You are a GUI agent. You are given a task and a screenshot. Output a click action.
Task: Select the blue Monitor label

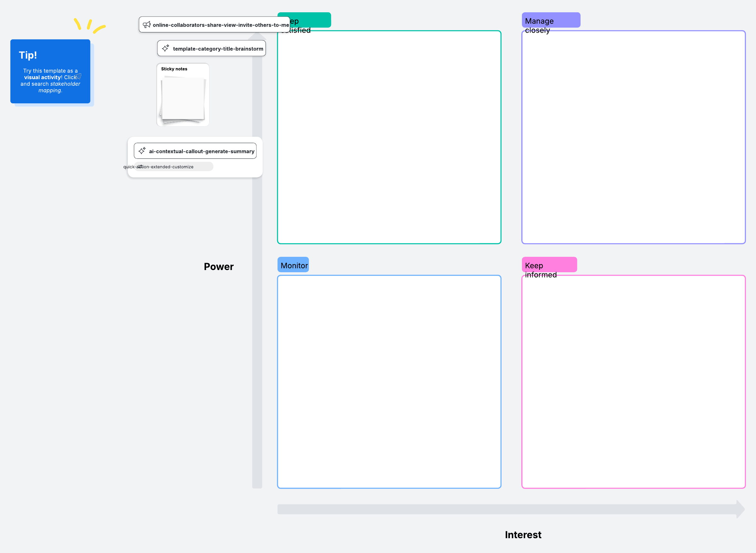(293, 265)
